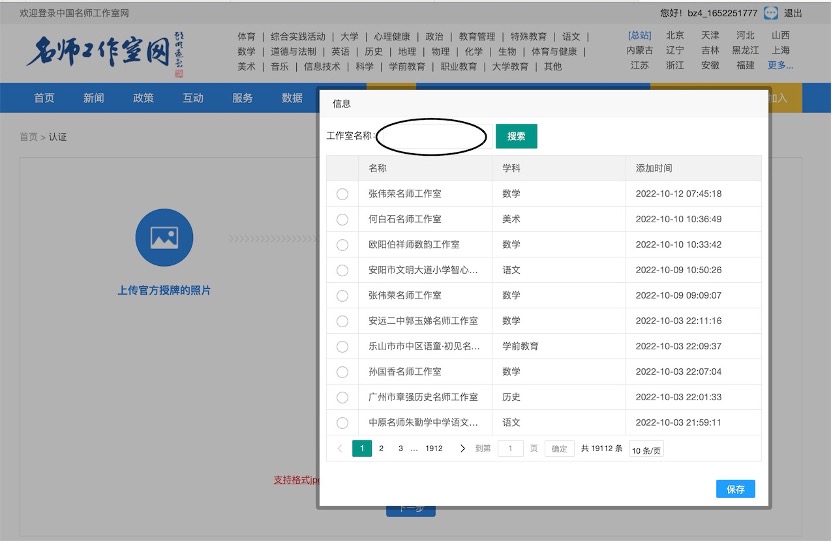Select the radio for 中原名师朱勤学 row
Image resolution: width=832 pixels, height=542 pixels.
click(x=342, y=423)
